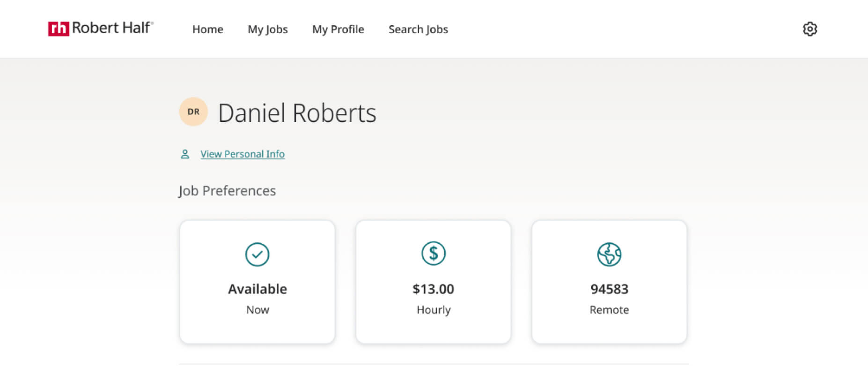868x366 pixels.
Task: Open settings via the gear icon
Action: pos(810,29)
